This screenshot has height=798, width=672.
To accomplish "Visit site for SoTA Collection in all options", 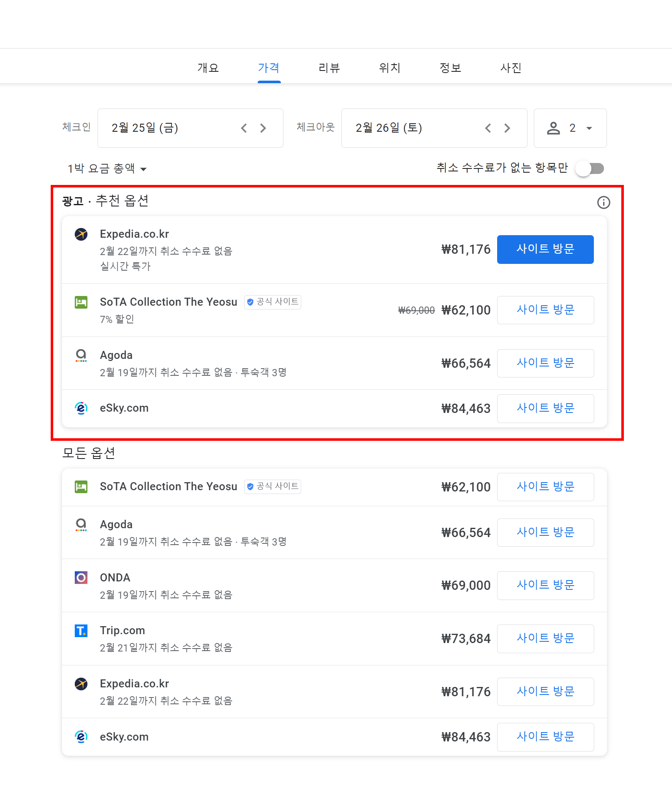I will 545,487.
